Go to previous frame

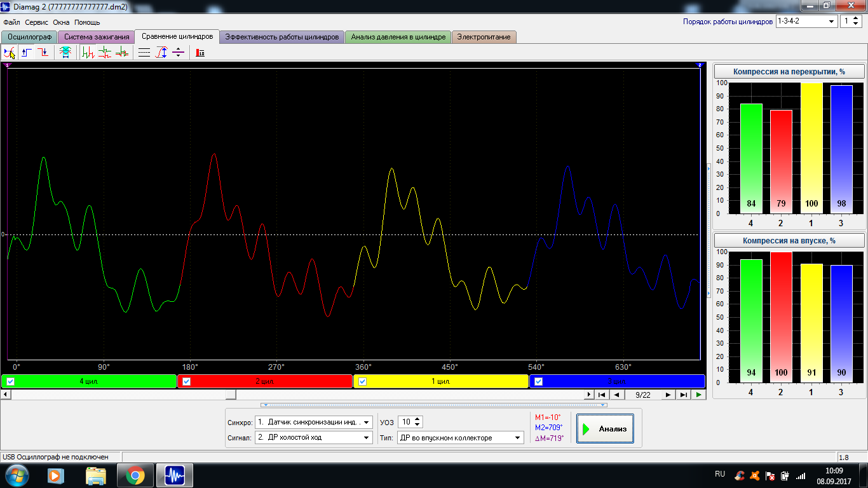616,395
